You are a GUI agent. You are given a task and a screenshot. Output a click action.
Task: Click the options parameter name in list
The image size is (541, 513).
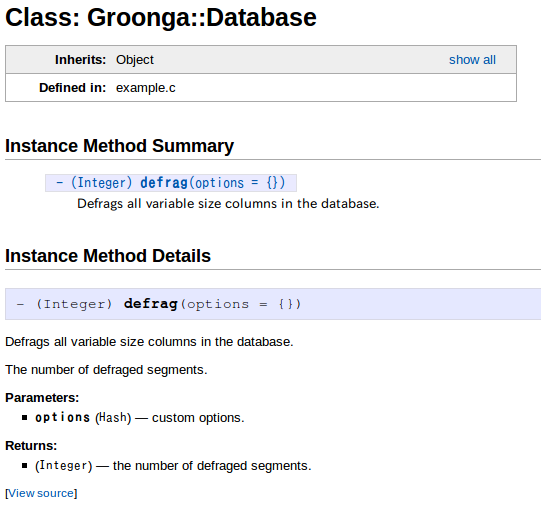[62, 417]
